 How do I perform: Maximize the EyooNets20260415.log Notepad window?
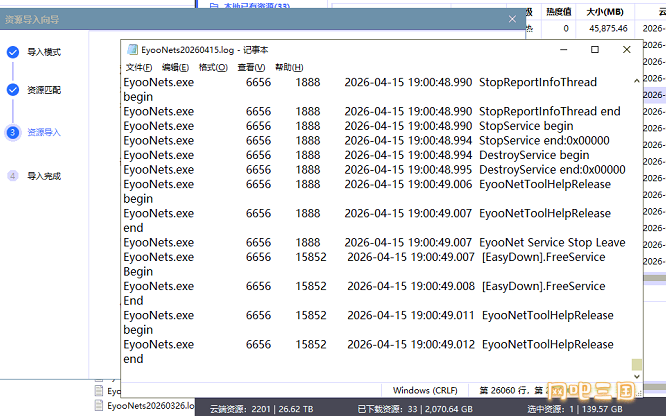pos(595,50)
